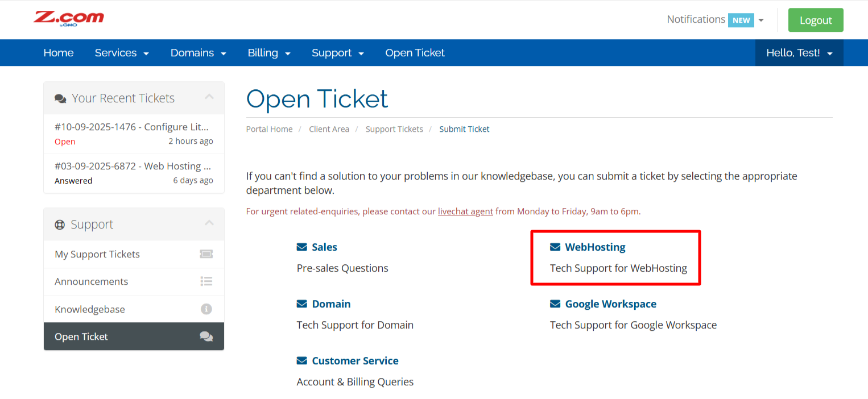Screen dimensions: 868x399
Task: Click the red Open ticket status
Action: tap(65, 142)
